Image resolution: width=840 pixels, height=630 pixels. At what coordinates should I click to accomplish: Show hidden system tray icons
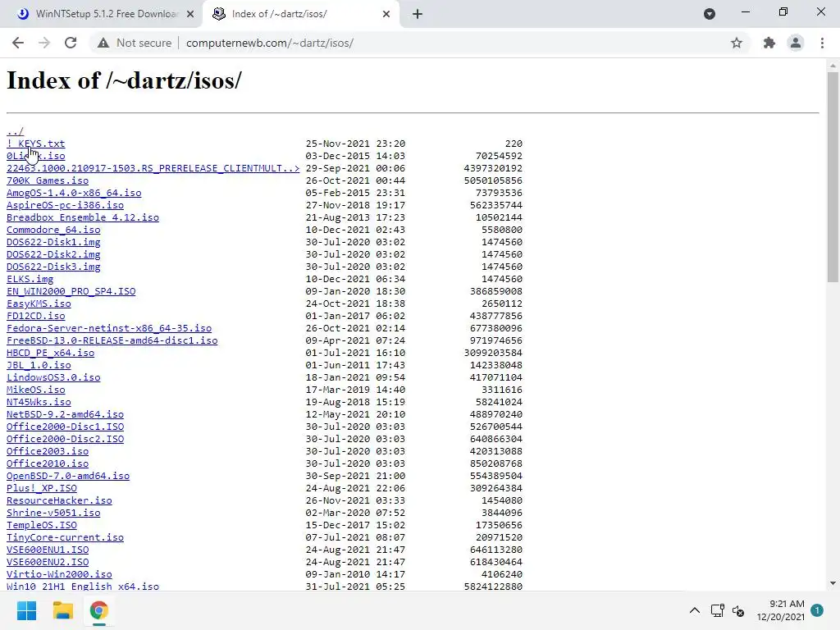(694, 610)
